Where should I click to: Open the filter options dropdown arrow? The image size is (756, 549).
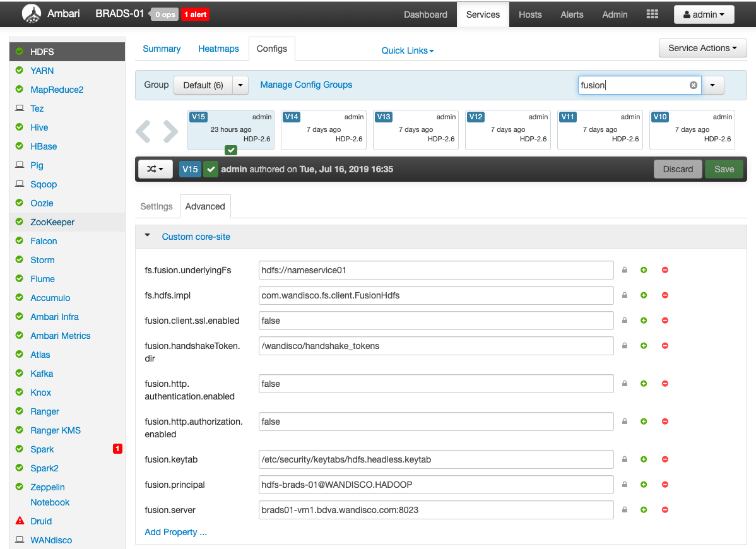[712, 85]
